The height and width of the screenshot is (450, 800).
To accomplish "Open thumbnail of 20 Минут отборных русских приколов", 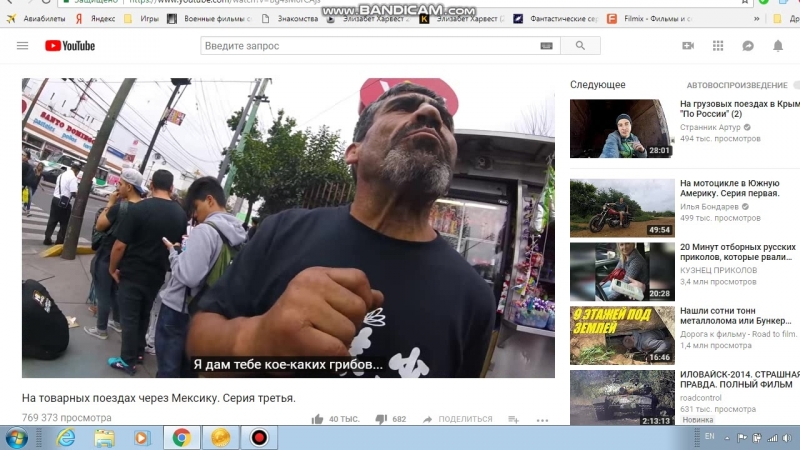I will tap(622, 272).
